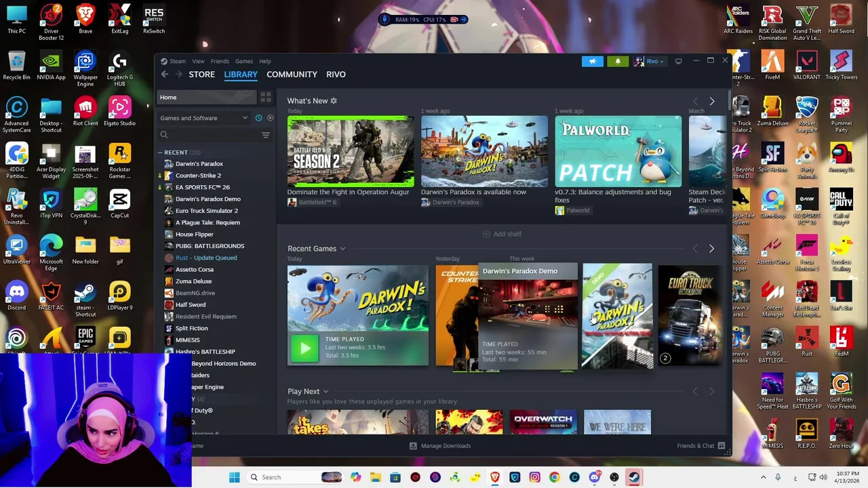The width and height of the screenshot is (868, 488).
Task: Open Help menu
Action: click(264, 62)
